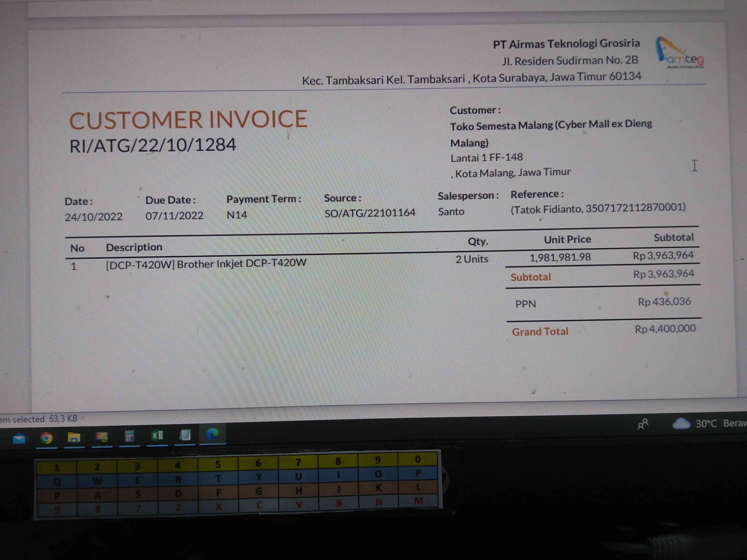Click the unit price 1,981,981.98

click(560, 258)
